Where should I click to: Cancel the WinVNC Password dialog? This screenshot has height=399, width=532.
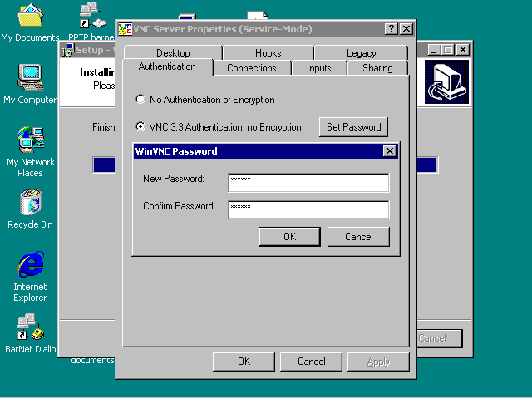(358, 236)
